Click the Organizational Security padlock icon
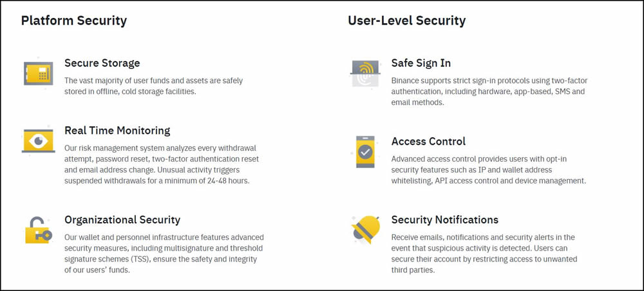Screen dimensions: 644x291 [38, 230]
